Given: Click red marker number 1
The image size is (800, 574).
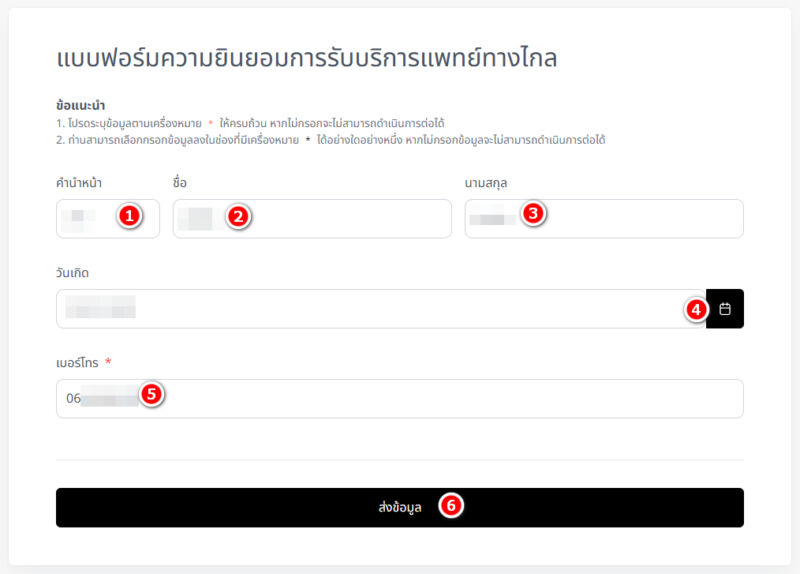Looking at the screenshot, I should [x=129, y=216].
